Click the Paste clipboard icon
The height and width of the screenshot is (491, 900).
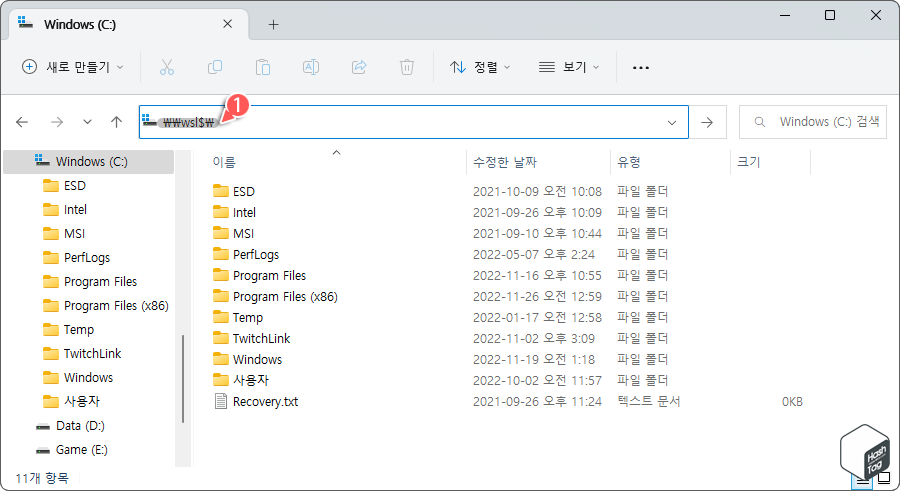pos(263,67)
